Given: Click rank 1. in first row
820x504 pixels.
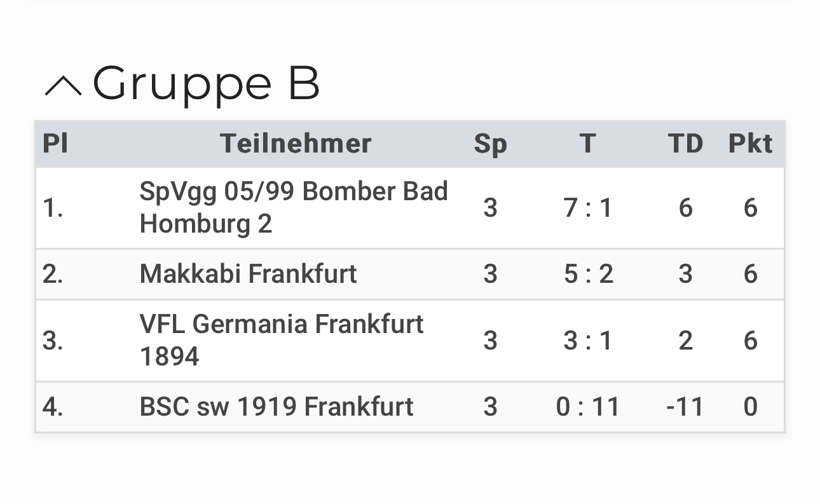Looking at the screenshot, I should pos(53,208).
